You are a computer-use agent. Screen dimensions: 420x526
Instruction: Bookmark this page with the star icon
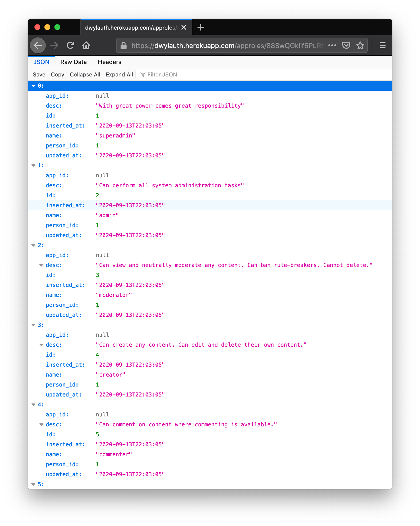(x=360, y=45)
